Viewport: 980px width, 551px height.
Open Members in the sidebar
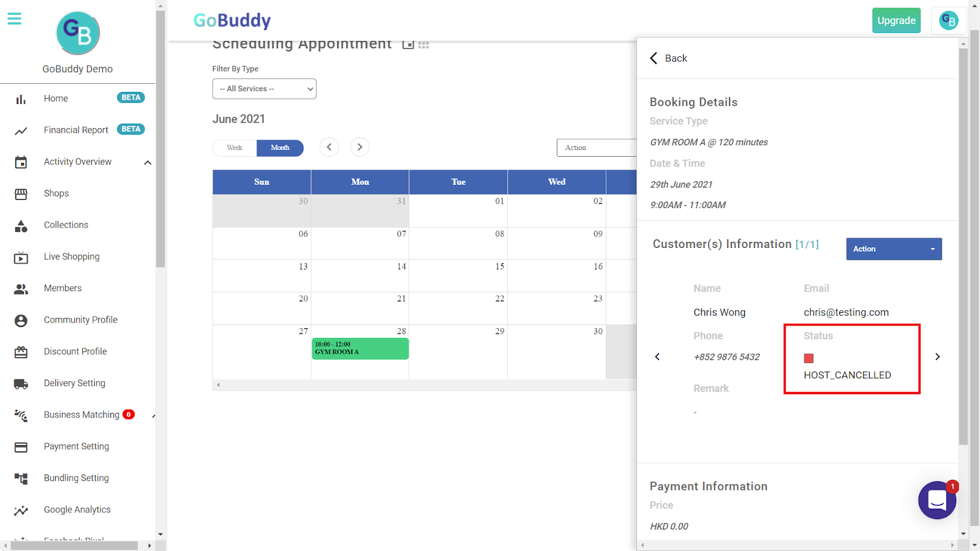coord(62,288)
